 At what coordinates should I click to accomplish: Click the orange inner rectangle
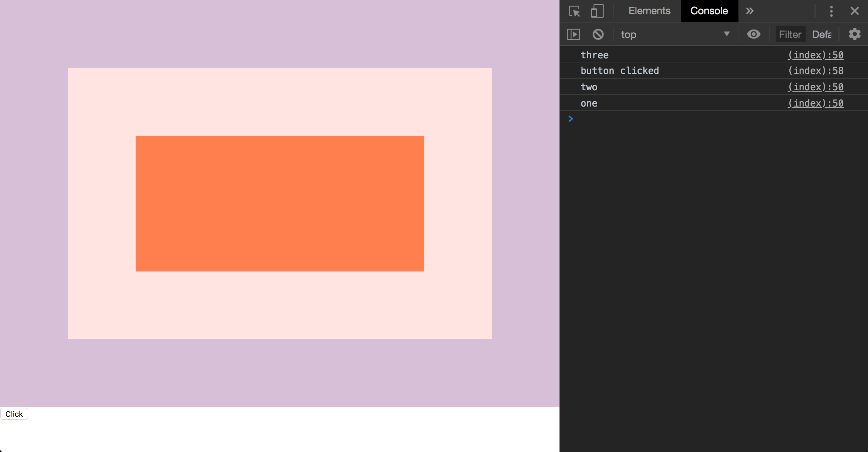pyautogui.click(x=279, y=203)
